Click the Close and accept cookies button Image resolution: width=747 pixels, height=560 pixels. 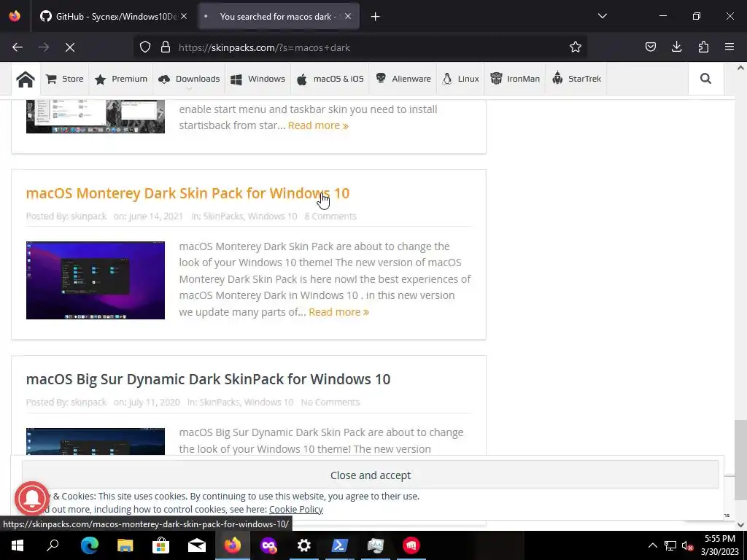tap(370, 475)
